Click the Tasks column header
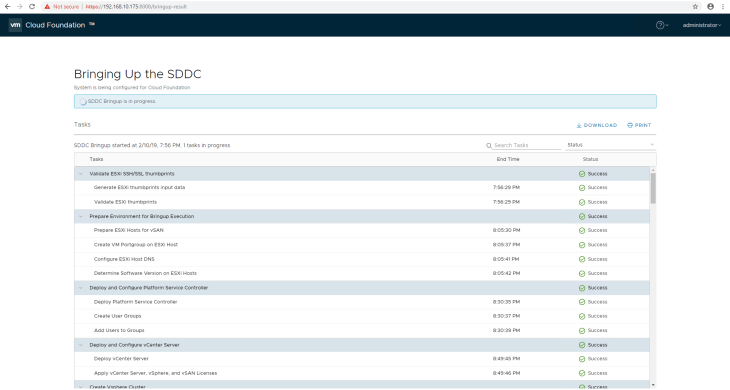This screenshot has width=730, height=390. click(x=96, y=159)
